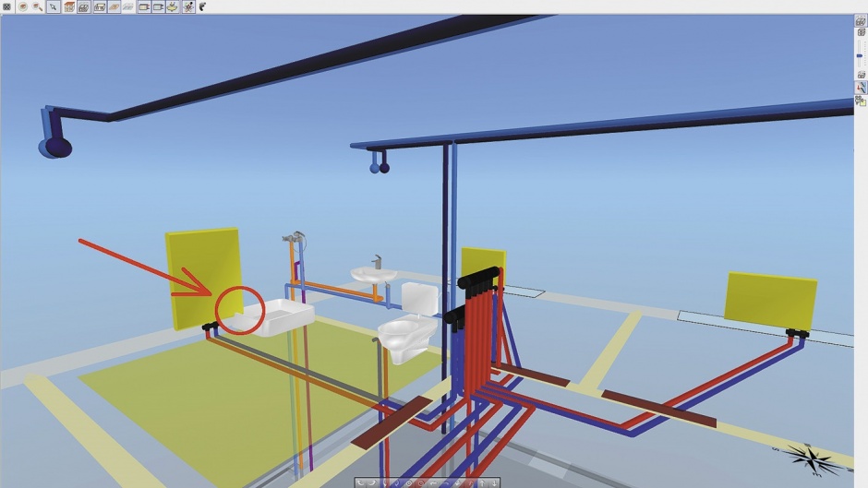Click the fullscreen cross icon at top-left
Screen dimensions: 868x488
(x=6, y=6)
